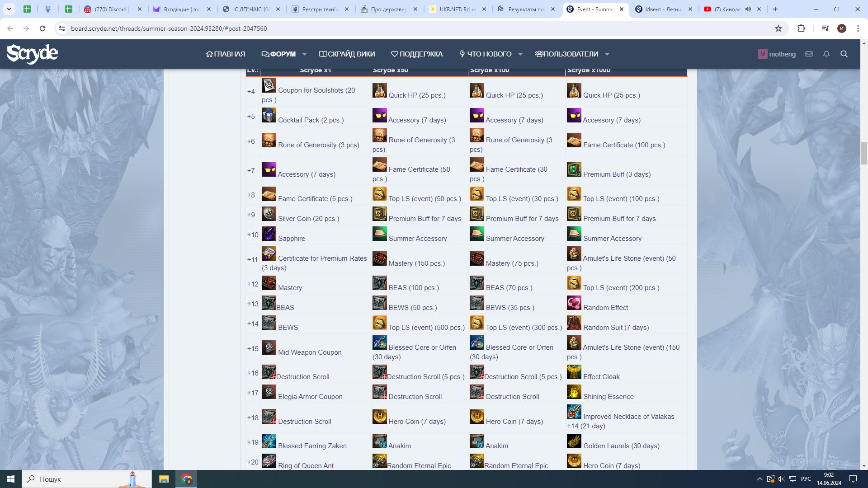Open the inbox envelope icon
The image size is (868, 488).
[x=809, y=54]
